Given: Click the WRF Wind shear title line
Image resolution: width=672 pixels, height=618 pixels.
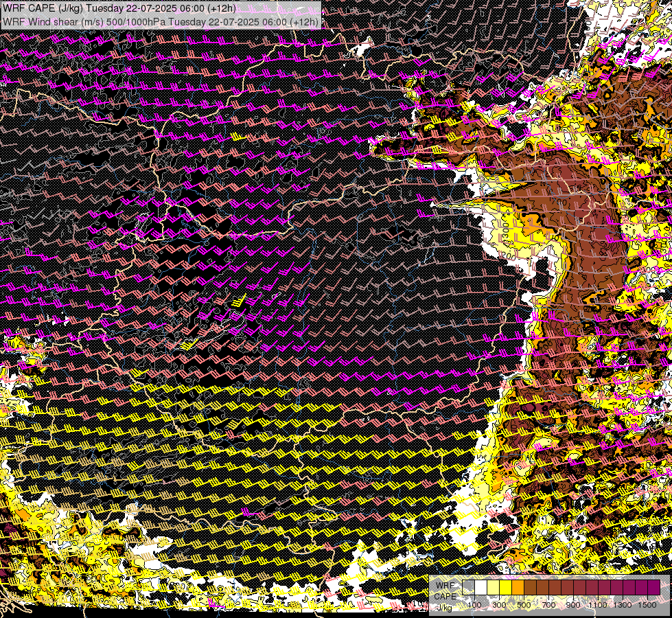Looking at the screenshot, I should point(161,22).
